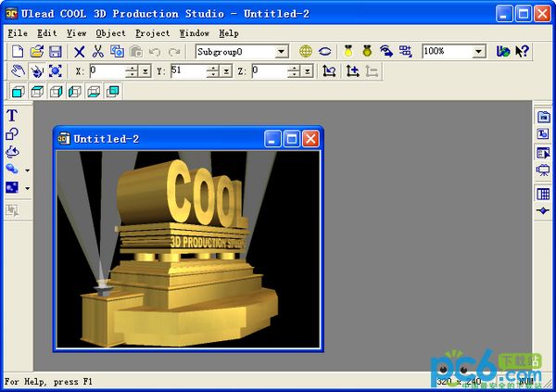
Task: Select the Insert Lathe Object tool
Action: coord(12,152)
